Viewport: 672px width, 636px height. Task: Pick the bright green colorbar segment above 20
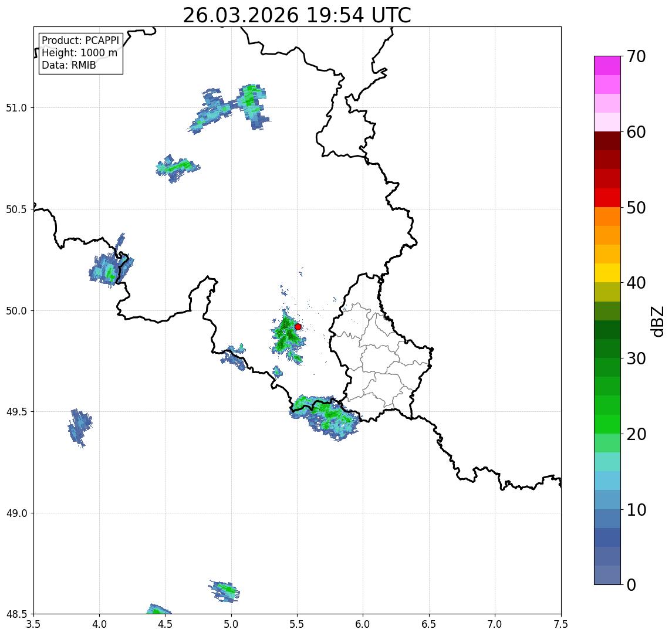coord(607,424)
